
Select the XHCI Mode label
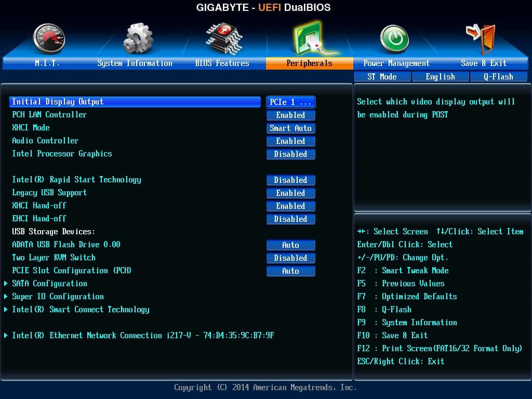pyautogui.click(x=31, y=128)
